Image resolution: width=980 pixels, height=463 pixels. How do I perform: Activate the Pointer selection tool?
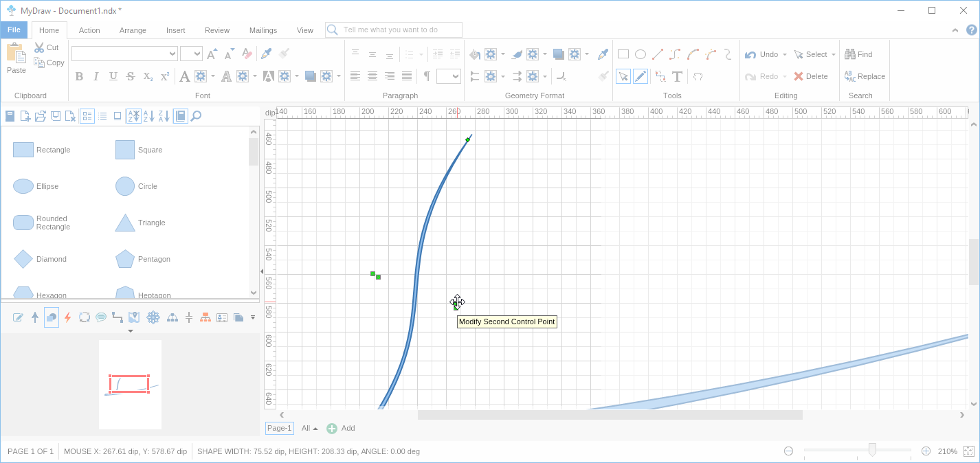click(623, 76)
